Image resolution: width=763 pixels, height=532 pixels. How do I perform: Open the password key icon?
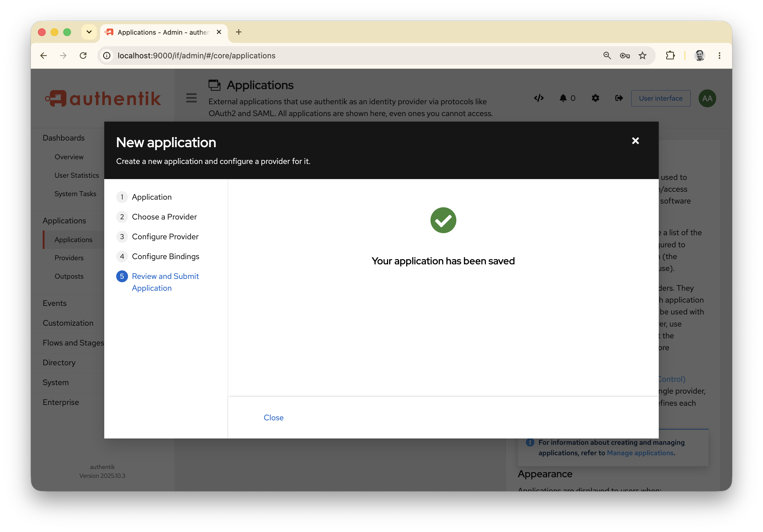(x=625, y=56)
